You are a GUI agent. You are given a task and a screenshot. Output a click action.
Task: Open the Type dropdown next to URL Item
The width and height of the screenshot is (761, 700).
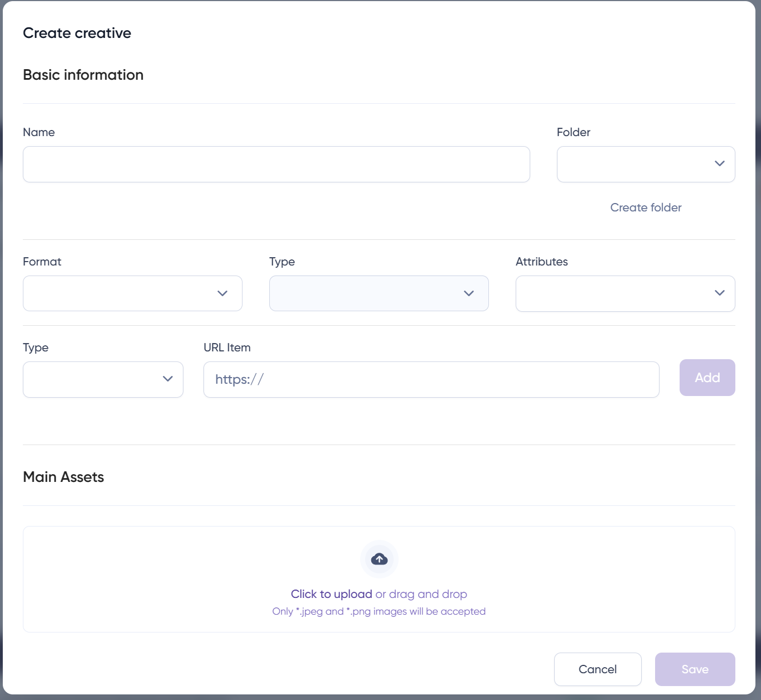(103, 379)
